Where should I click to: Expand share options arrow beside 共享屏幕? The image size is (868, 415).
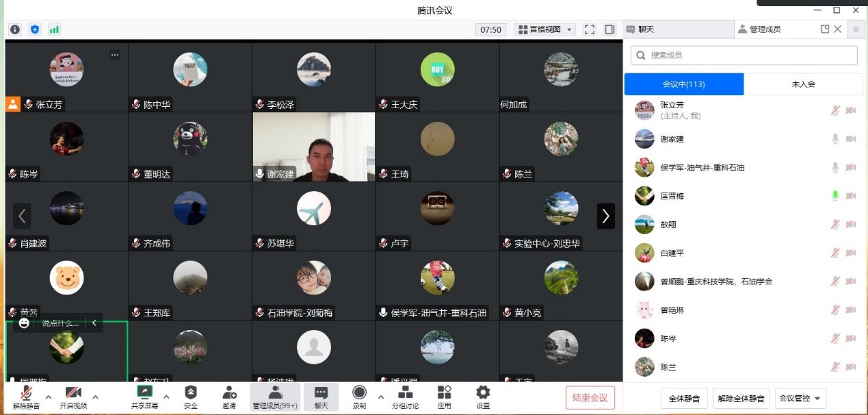[x=166, y=397]
